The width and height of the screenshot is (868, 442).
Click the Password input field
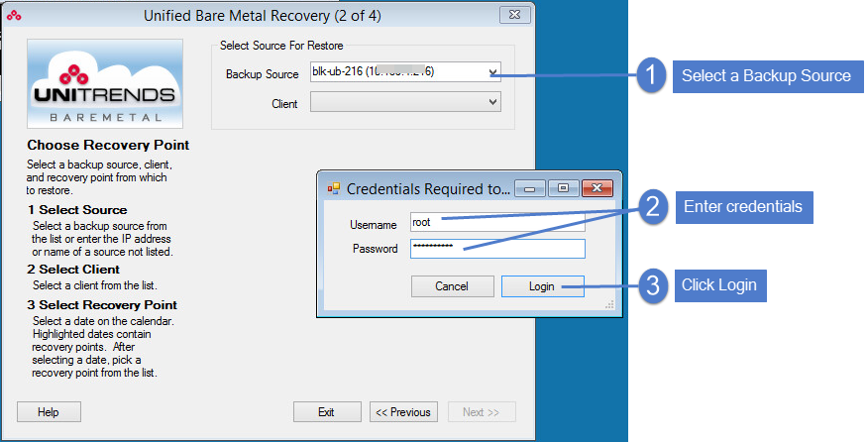[497, 248]
